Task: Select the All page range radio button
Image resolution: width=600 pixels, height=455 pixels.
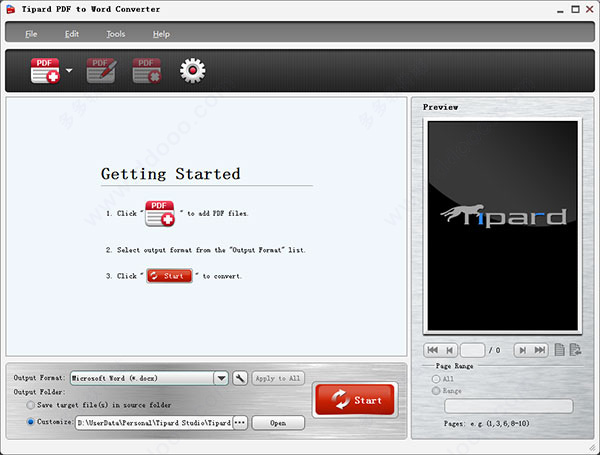Action: tap(436, 379)
